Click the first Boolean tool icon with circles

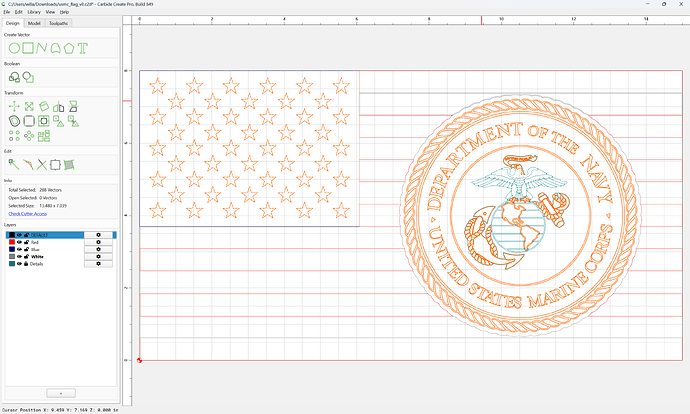14,77
